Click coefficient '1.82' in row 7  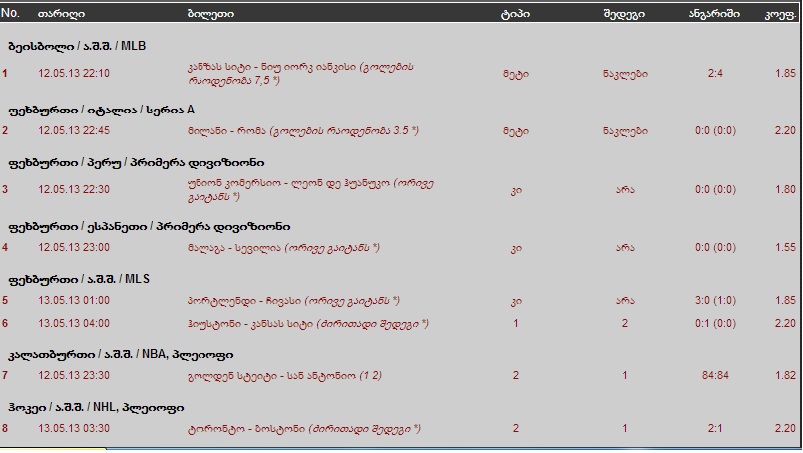coord(785,376)
